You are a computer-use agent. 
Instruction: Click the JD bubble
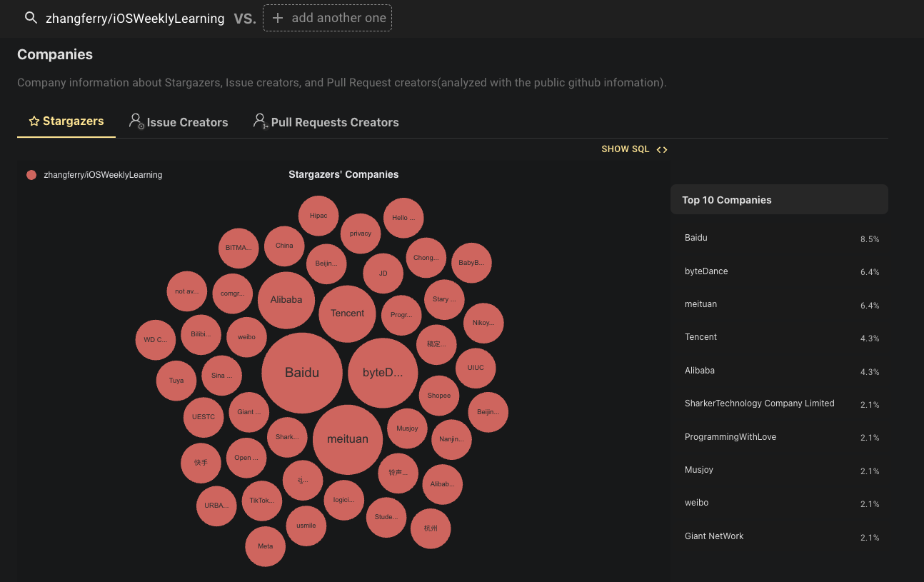coord(383,274)
